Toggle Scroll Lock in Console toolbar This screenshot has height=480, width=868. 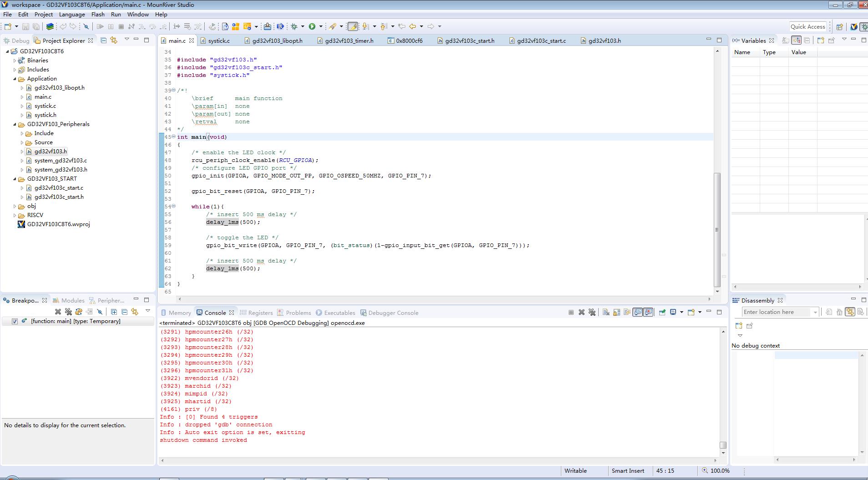616,312
